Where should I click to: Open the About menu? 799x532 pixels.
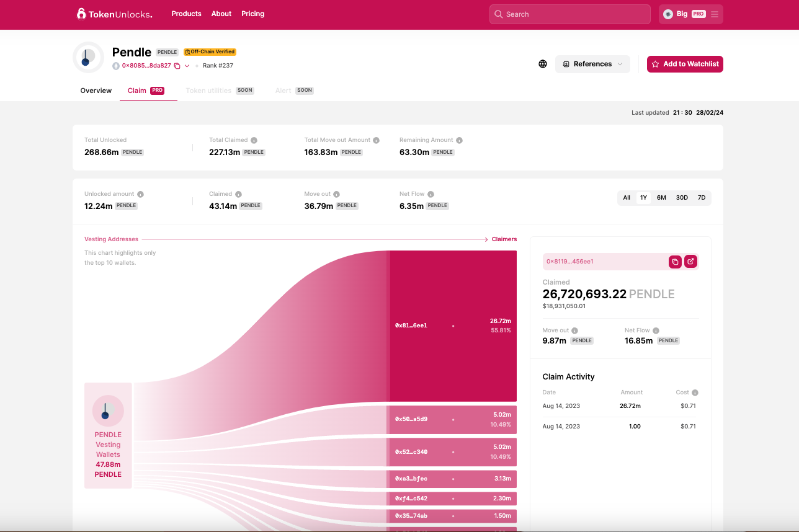click(x=221, y=14)
